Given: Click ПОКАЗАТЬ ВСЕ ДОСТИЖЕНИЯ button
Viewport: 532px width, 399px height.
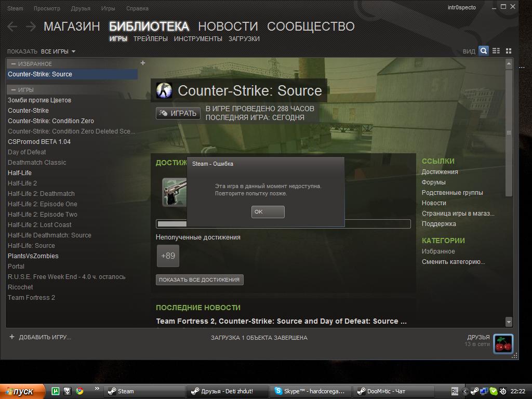Looking at the screenshot, I should (x=199, y=280).
